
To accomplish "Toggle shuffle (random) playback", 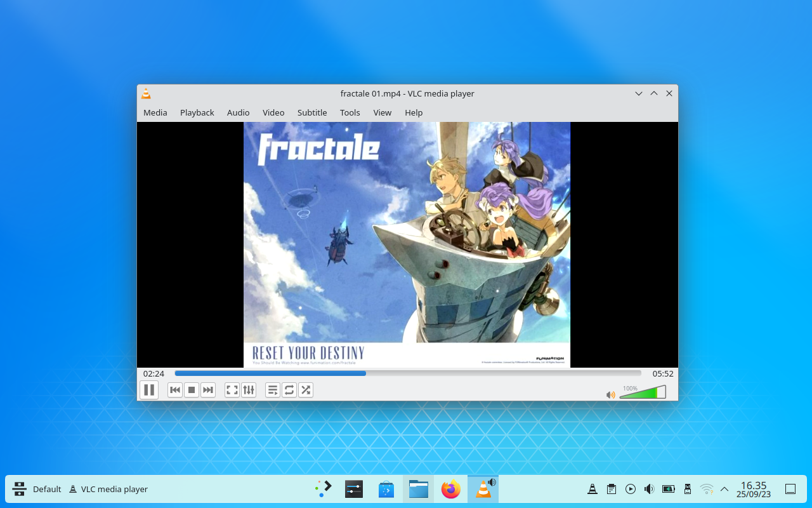I will (306, 390).
